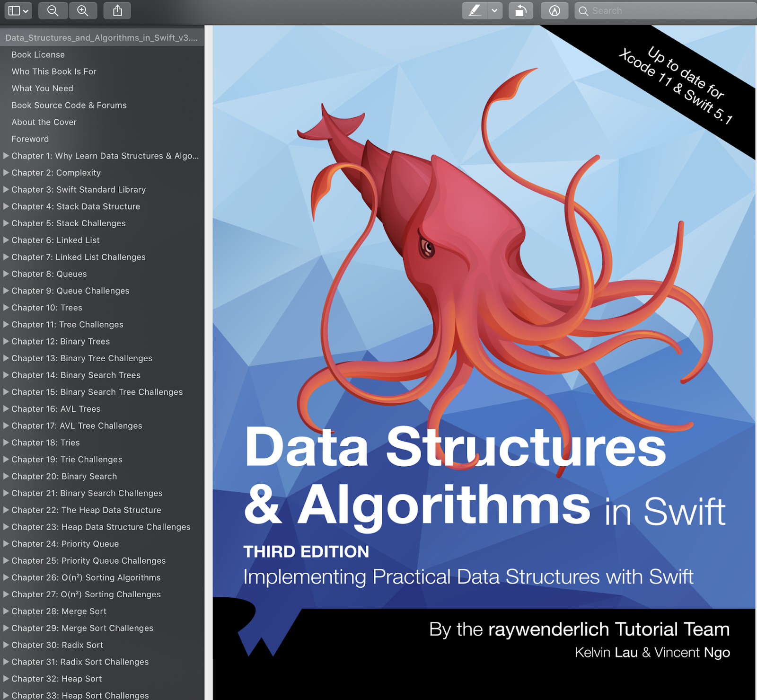Select Chapter 19: Trie Challenges
The height and width of the screenshot is (700, 757).
[x=67, y=460]
